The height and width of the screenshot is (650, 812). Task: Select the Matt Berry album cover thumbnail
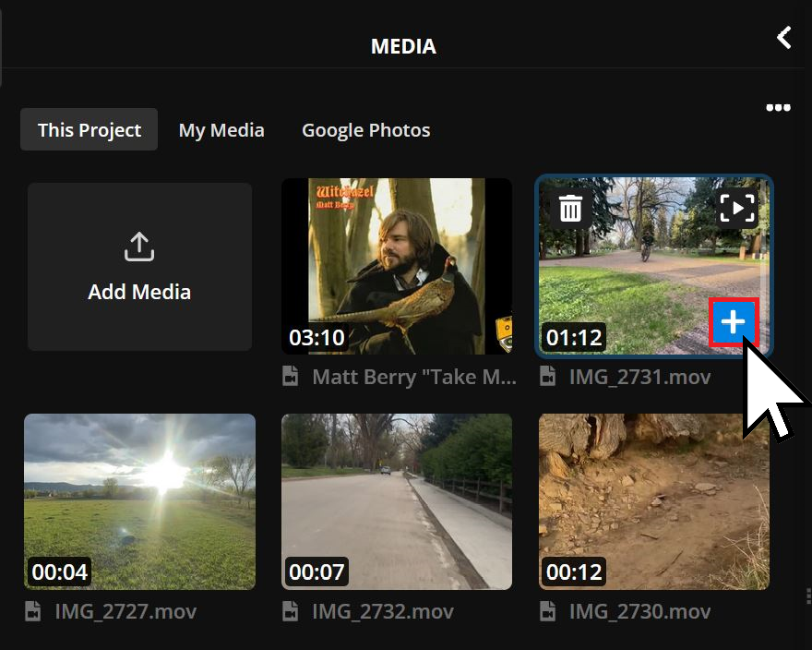click(x=397, y=266)
